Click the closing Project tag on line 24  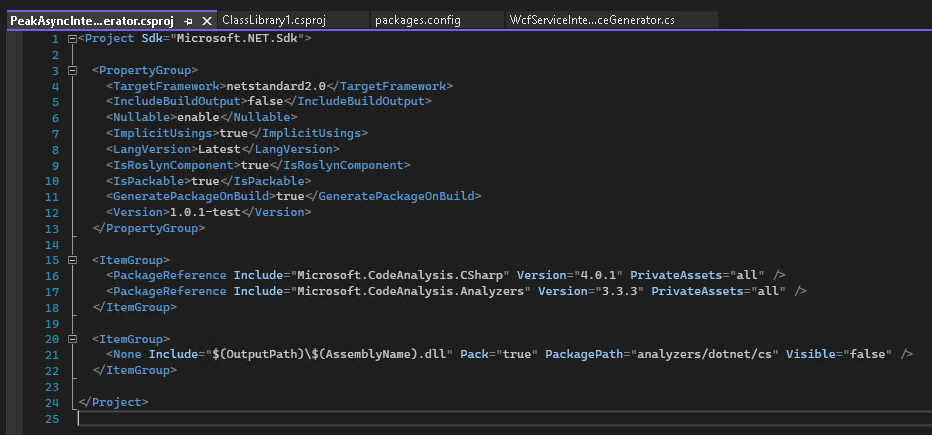(x=112, y=402)
